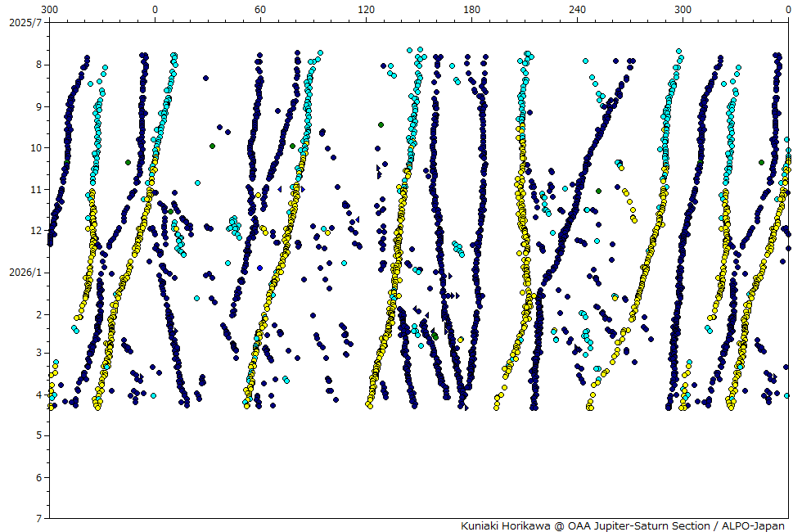Screen dimensions: 802x532
Task: Click the bottom "7" label on left axis
Action: tap(38, 519)
